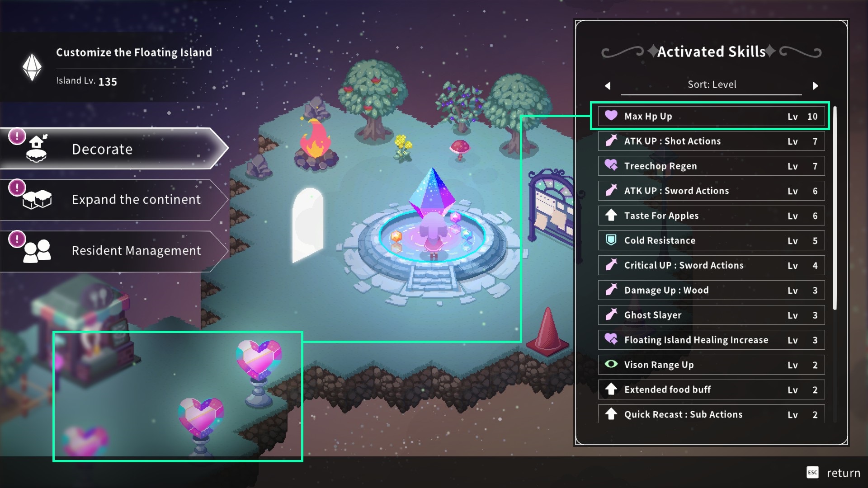Click the ESC key icon
Screen dimensions: 868x488
pos(812,473)
